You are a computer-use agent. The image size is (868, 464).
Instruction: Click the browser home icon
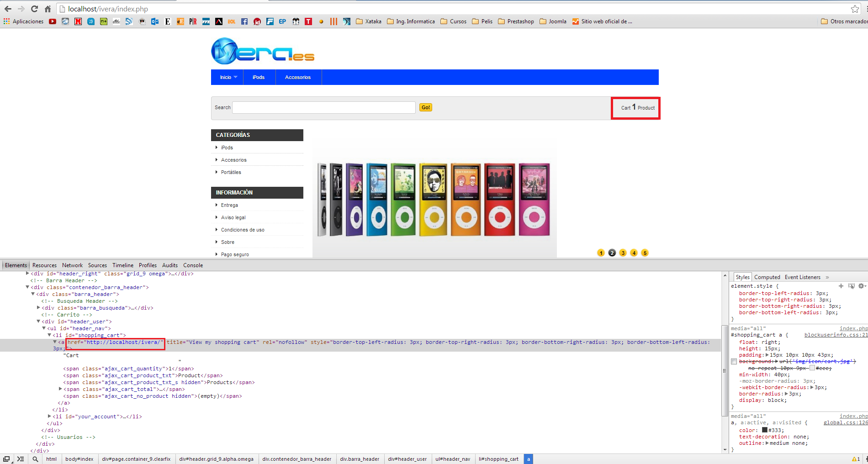coord(48,9)
